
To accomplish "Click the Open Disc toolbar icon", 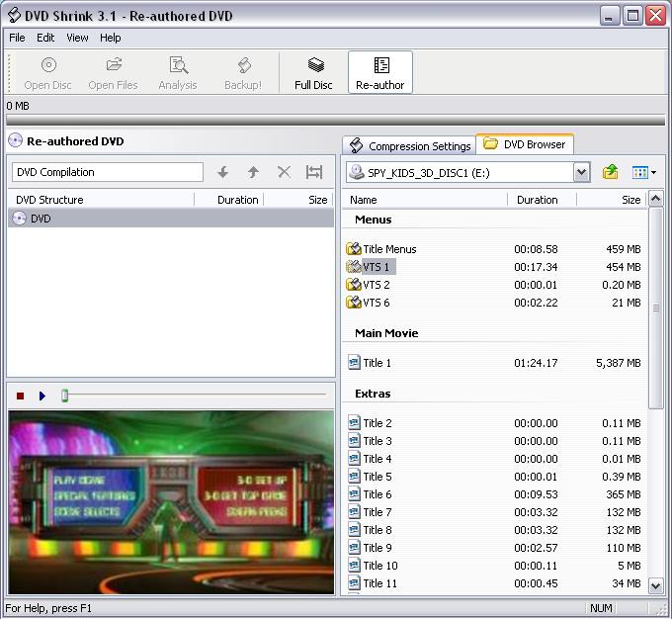I will [x=48, y=72].
